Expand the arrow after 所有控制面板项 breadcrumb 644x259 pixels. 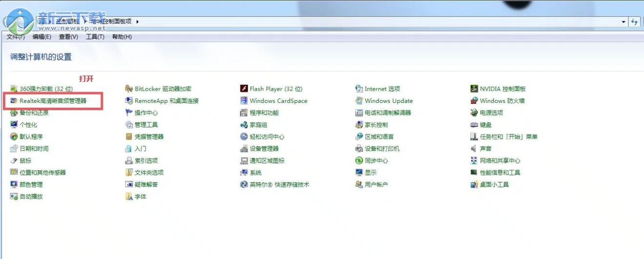click(137, 22)
